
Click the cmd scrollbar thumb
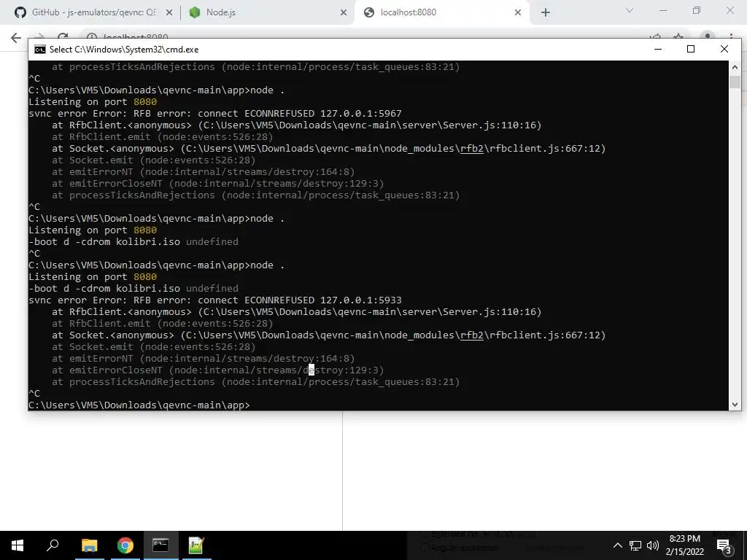[735, 82]
